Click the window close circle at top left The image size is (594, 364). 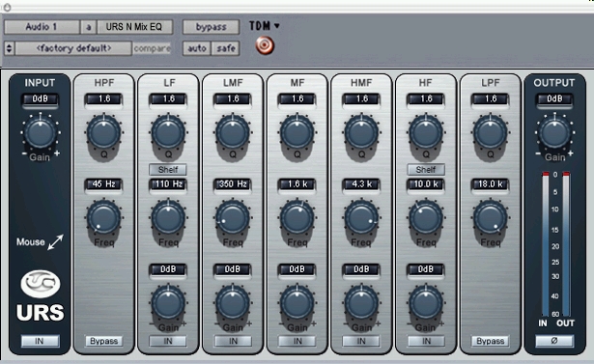[x=7, y=7]
